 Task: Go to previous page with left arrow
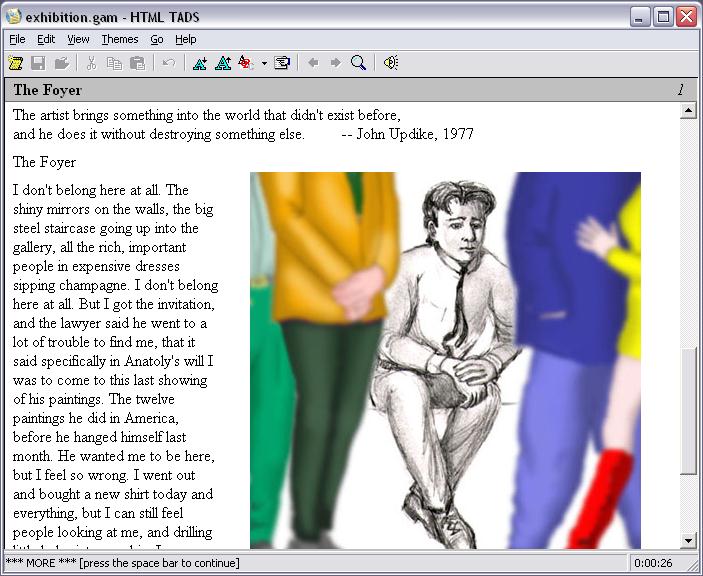pyautogui.click(x=313, y=63)
